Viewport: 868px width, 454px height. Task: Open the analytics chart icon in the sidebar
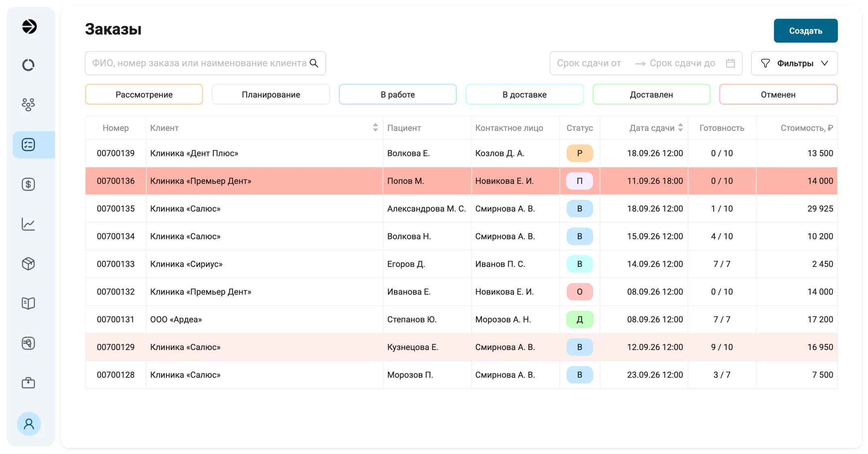pyautogui.click(x=28, y=224)
